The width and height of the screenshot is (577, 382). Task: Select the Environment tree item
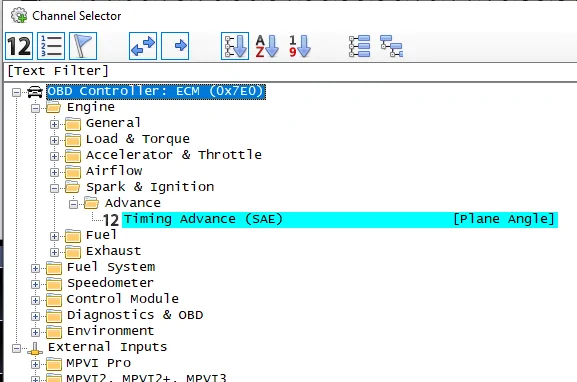(110, 331)
